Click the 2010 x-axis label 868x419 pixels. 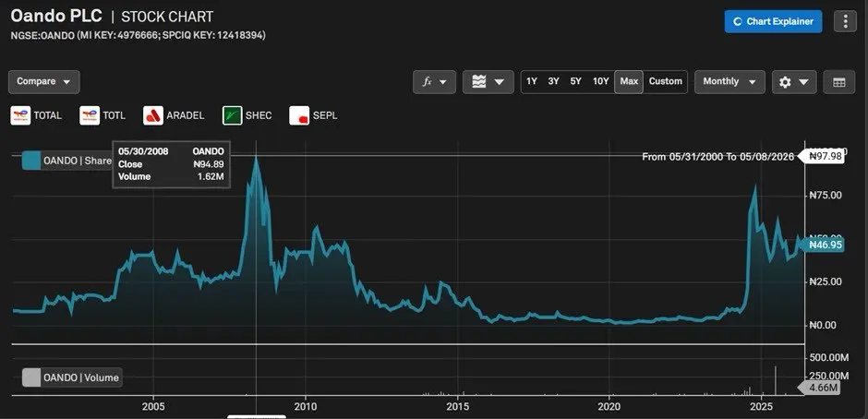click(305, 406)
